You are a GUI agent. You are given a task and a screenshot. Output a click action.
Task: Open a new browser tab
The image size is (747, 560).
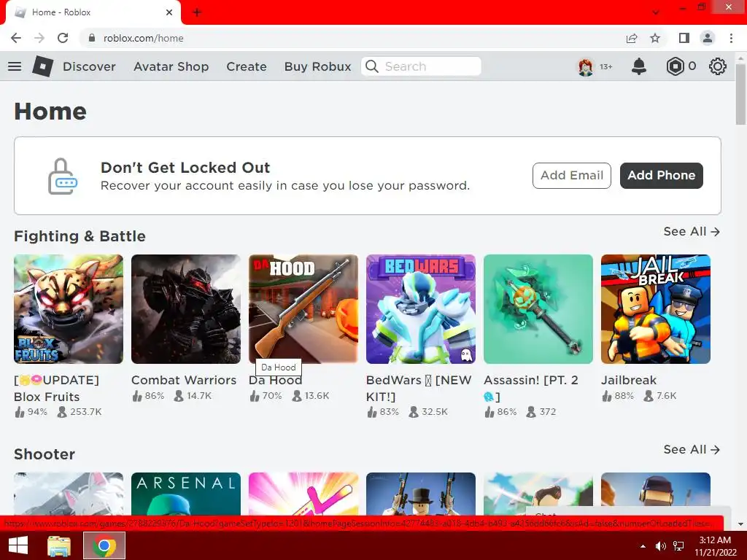pos(197,12)
